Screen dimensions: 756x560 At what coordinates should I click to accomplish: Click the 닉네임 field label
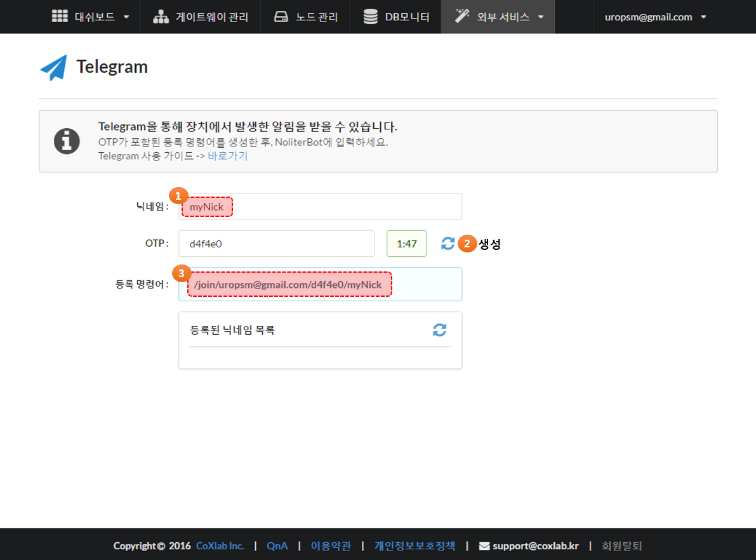point(152,207)
